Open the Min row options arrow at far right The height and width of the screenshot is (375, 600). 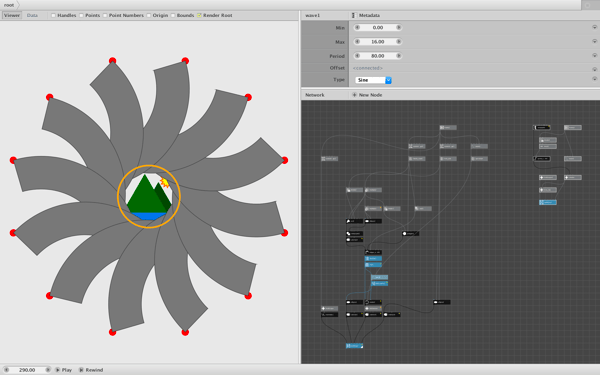coord(595,27)
